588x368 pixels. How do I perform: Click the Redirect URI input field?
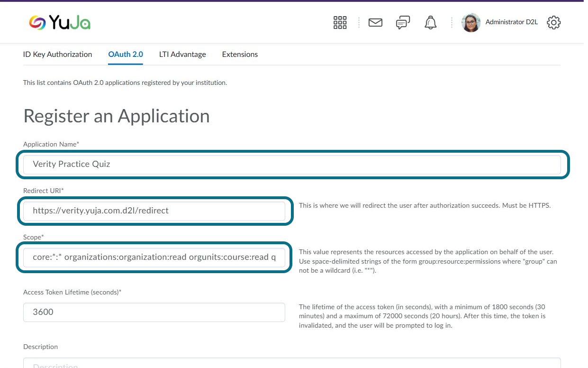[x=154, y=211]
